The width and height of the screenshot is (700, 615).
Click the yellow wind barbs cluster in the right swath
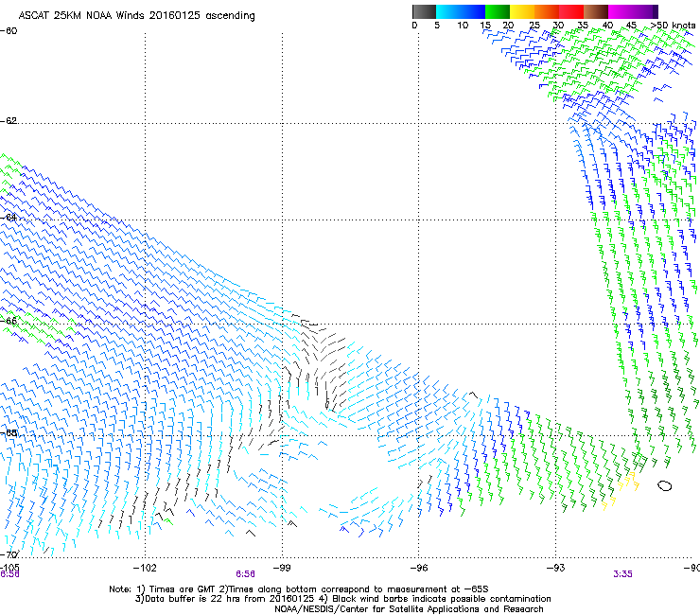point(621,491)
